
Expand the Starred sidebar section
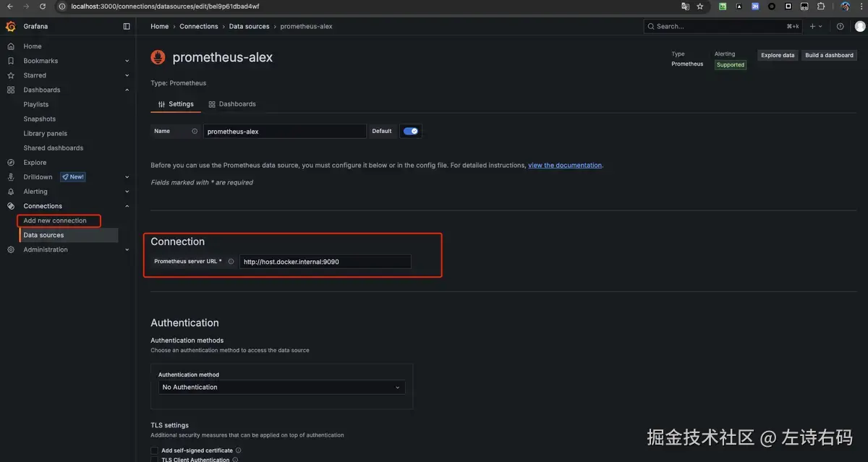[x=127, y=75]
